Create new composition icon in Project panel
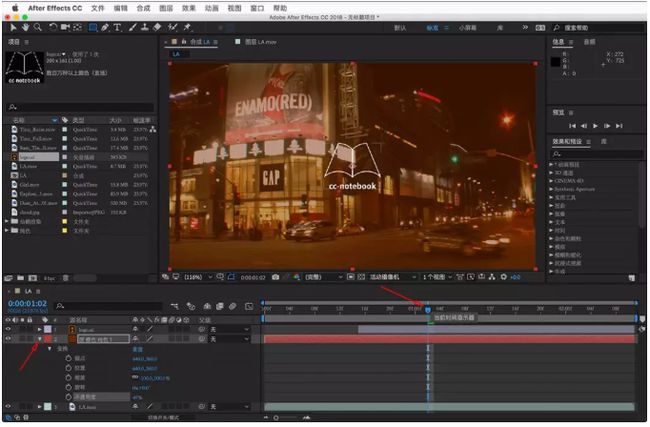 coord(33,278)
